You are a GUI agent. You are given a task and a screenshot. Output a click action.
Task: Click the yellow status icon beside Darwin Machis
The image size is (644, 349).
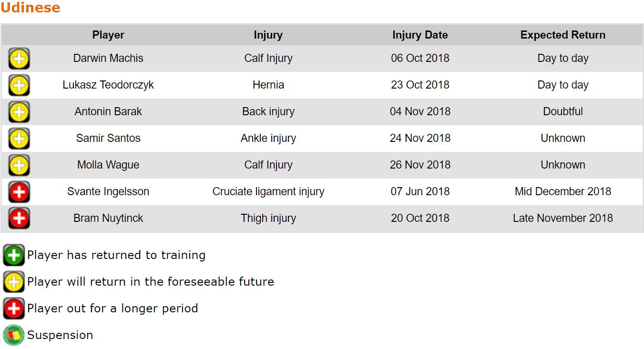tap(19, 59)
